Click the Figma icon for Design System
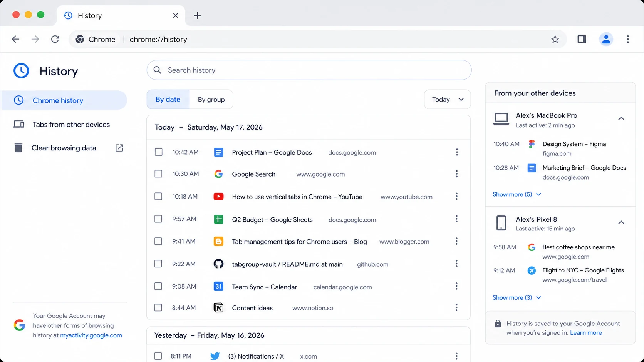Viewport: 644px width, 362px height. tap(532, 144)
